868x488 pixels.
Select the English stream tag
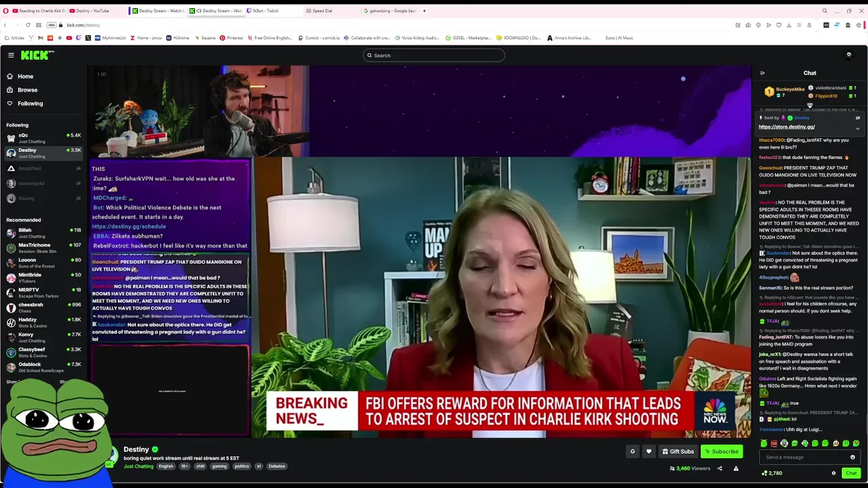point(166,466)
